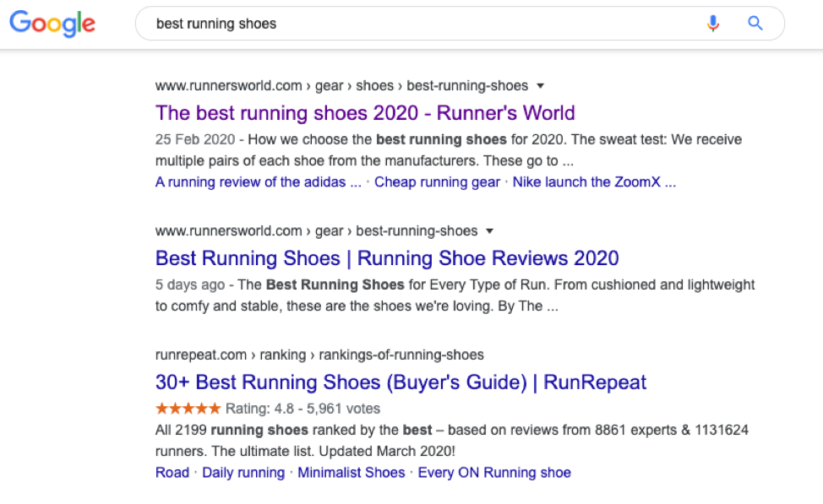Screen dimensions: 823x504
Task: Open 'Best Running Shoes | Running Shoe Reviews 2020'
Action: (x=387, y=258)
